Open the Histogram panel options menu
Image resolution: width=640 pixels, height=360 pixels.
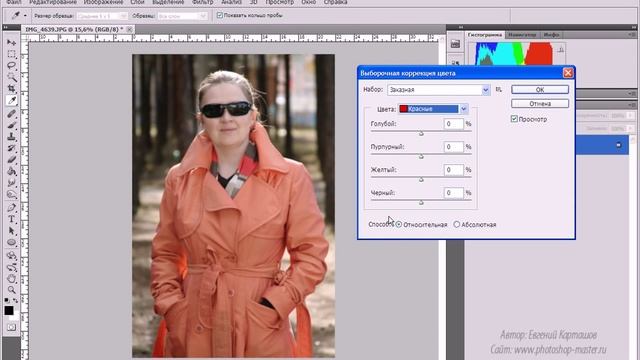(x=632, y=35)
